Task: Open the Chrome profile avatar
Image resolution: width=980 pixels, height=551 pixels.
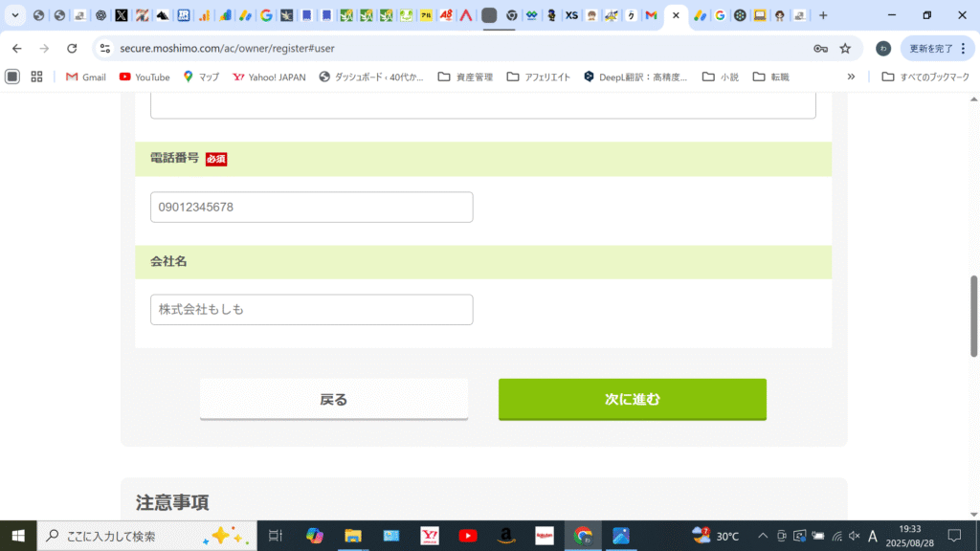Action: pos(883,48)
